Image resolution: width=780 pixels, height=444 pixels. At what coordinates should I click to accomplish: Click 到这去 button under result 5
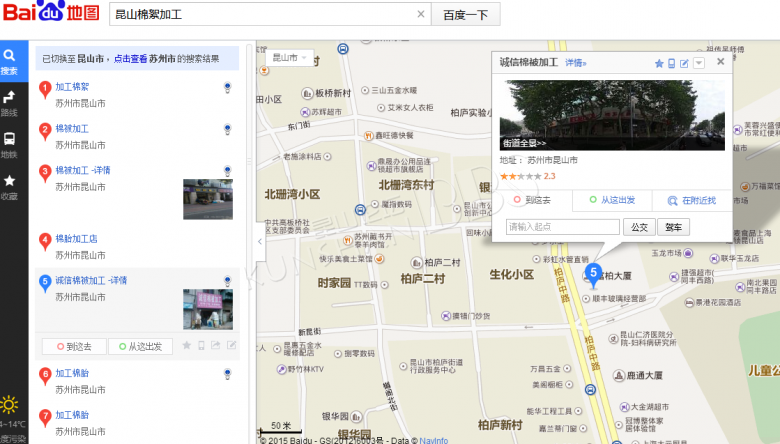(74, 347)
